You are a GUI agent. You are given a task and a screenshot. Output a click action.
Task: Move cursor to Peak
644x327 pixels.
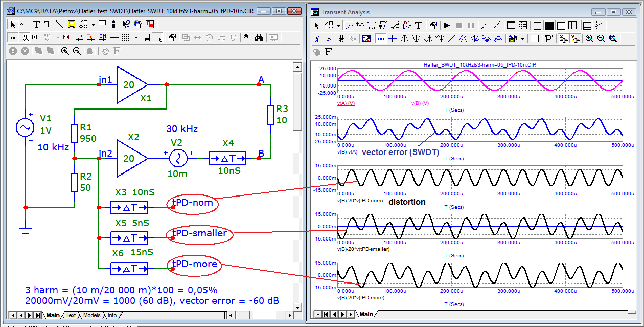point(404,39)
